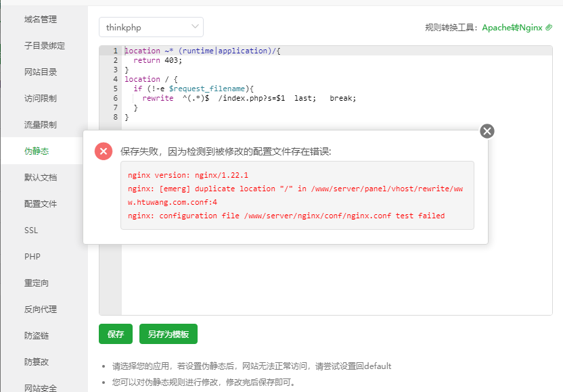Click the empty editor area below the popup
The image size is (563, 392).
[337, 280]
